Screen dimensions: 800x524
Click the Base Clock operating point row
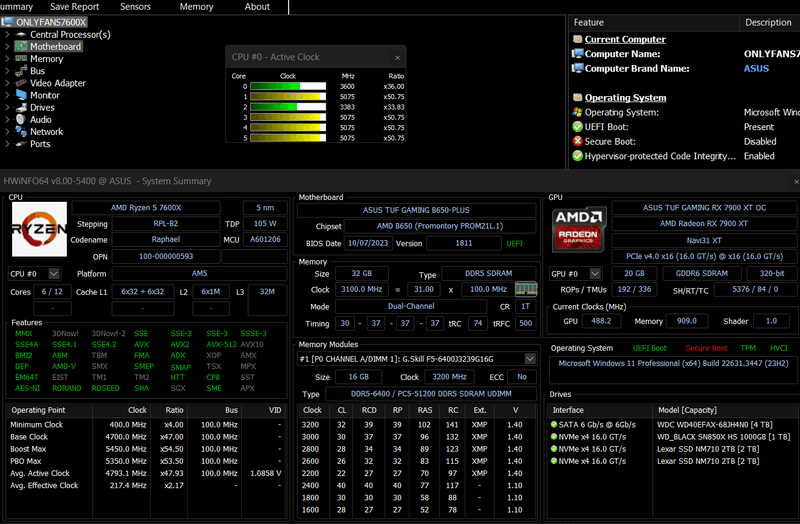coord(146,437)
